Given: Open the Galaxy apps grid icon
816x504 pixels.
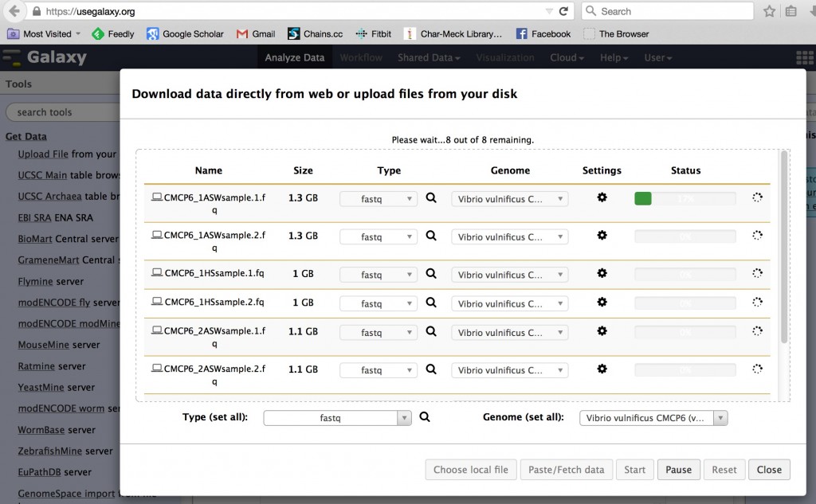Looking at the screenshot, I should click(804, 58).
